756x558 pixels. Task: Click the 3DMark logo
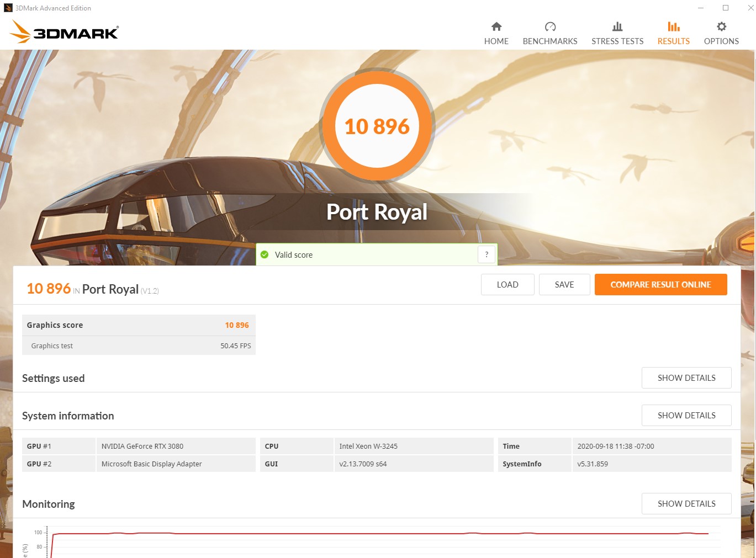(64, 31)
